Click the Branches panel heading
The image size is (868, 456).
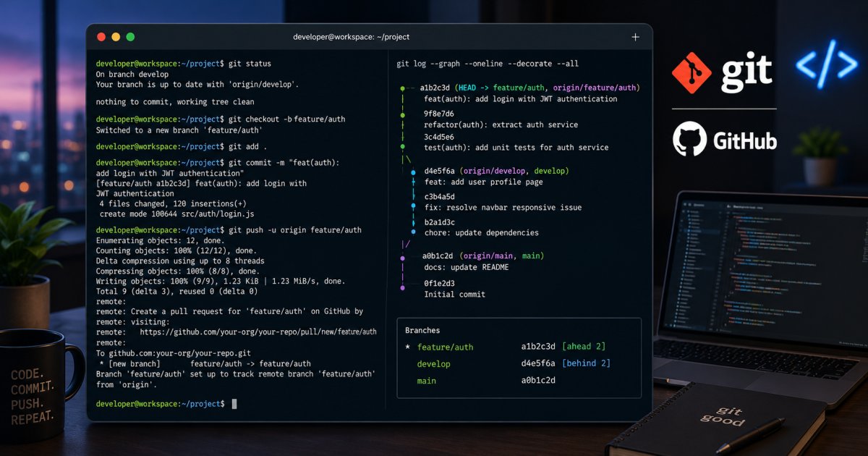pos(422,330)
